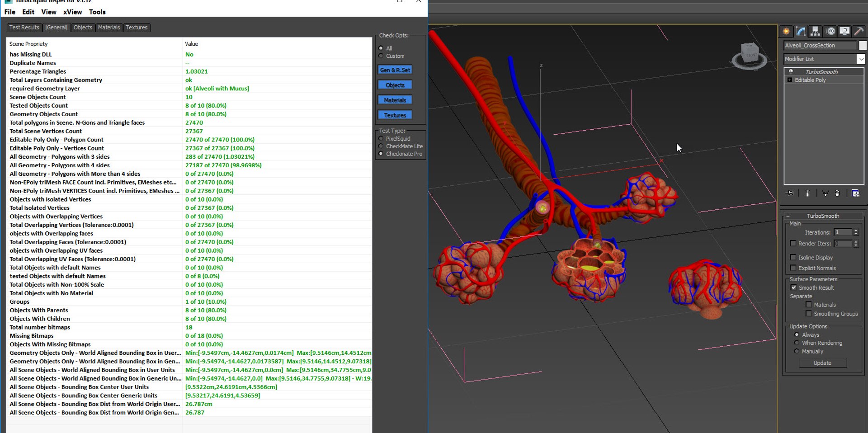The height and width of the screenshot is (433, 868).
Task: Adjust the Render Iters spinner
Action: [856, 244]
